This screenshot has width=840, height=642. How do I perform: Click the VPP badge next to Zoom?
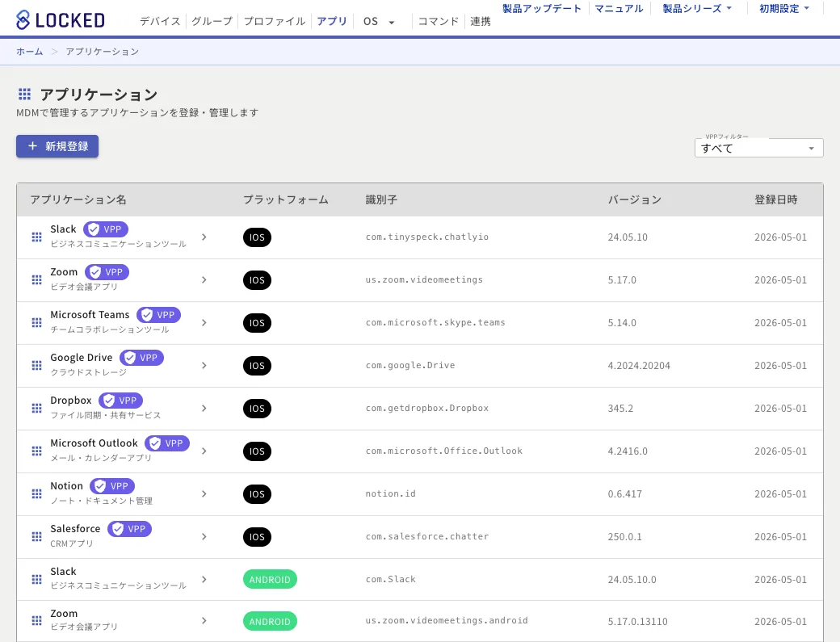point(107,272)
